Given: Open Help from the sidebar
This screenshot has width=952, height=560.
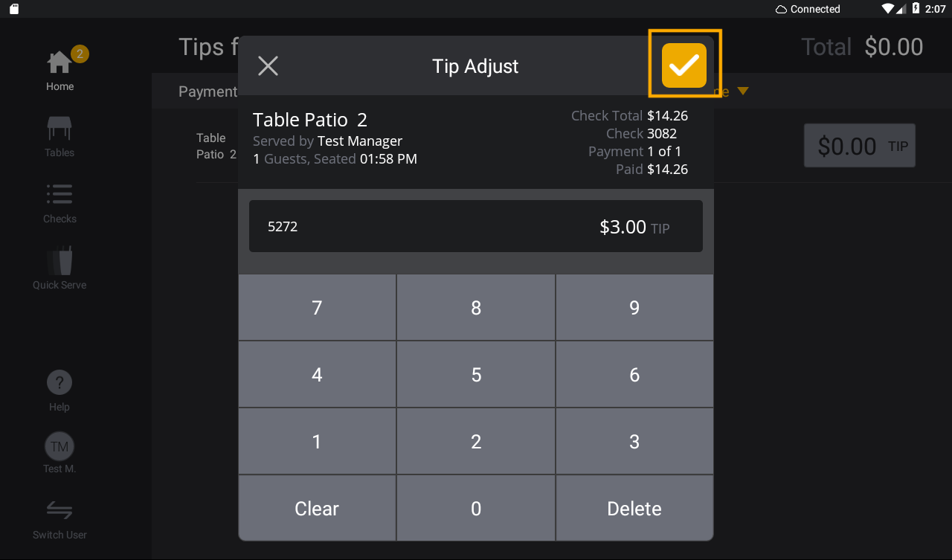Looking at the screenshot, I should click(x=59, y=382).
